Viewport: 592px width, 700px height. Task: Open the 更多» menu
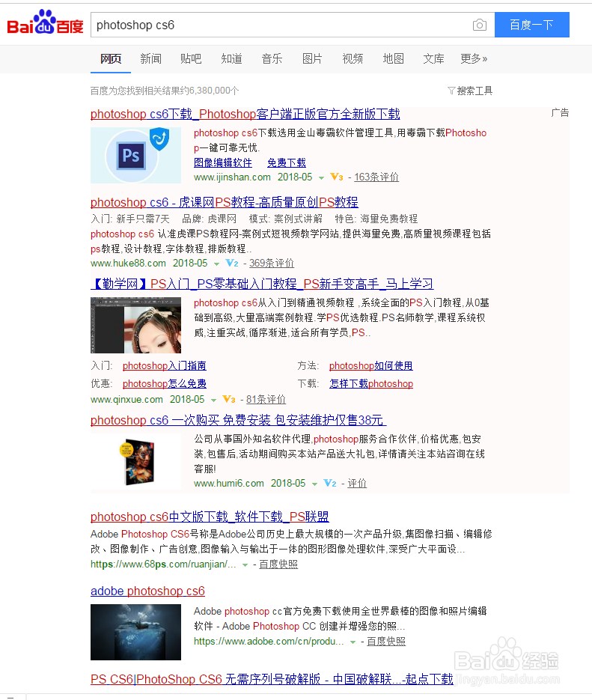[x=474, y=59]
